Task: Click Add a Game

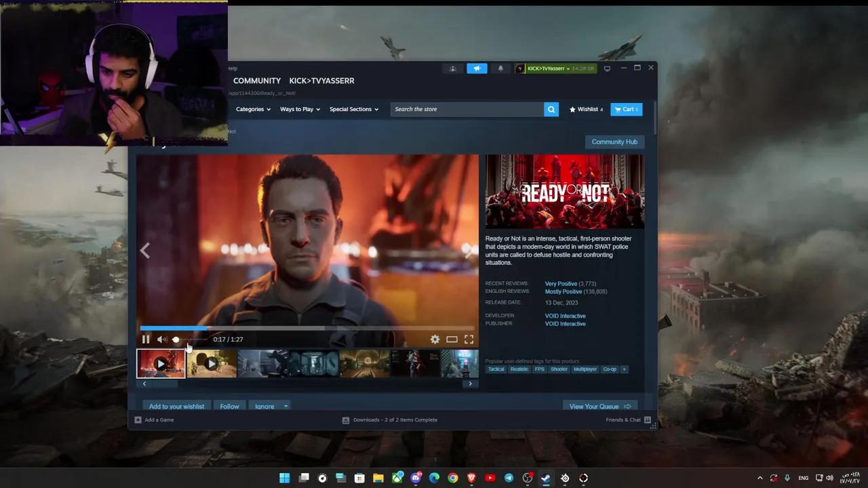Action: 155,420
